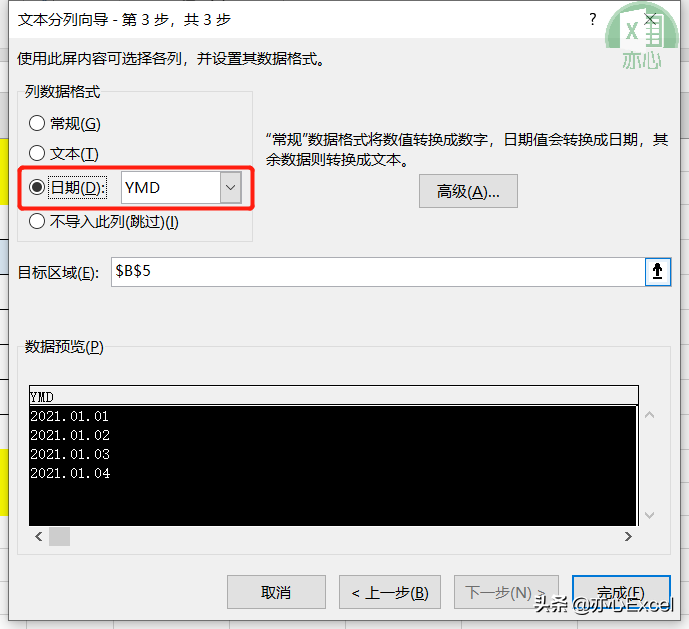Select the 文本(T) radio button

37,153
